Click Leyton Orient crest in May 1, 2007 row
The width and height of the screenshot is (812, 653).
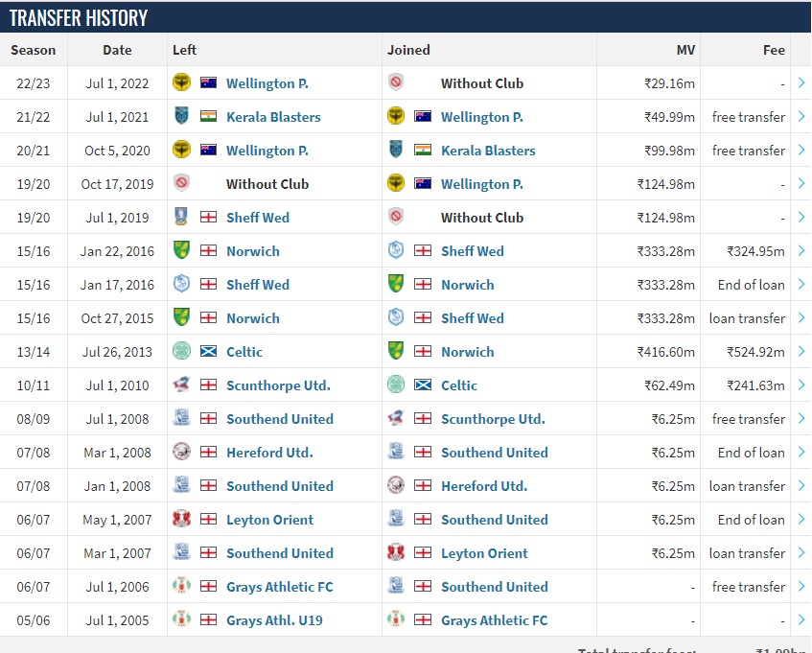pyautogui.click(x=181, y=519)
